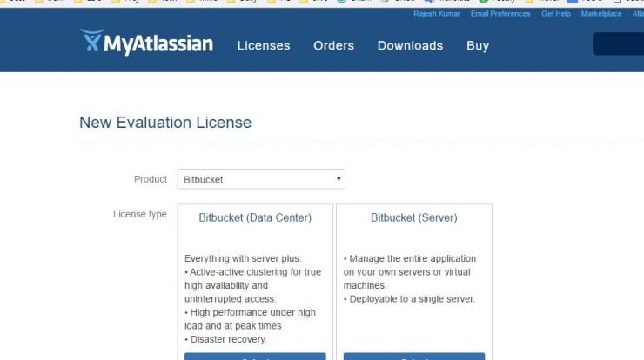The height and width of the screenshot is (360, 644).
Task: Choose the Bitbucket (Server) license heading
Action: click(x=414, y=217)
